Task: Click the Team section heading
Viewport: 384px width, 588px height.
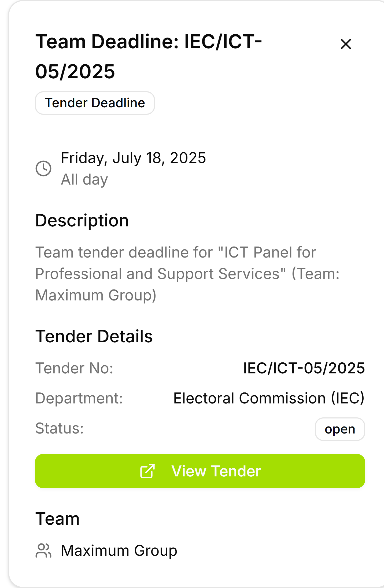Action: click(58, 519)
